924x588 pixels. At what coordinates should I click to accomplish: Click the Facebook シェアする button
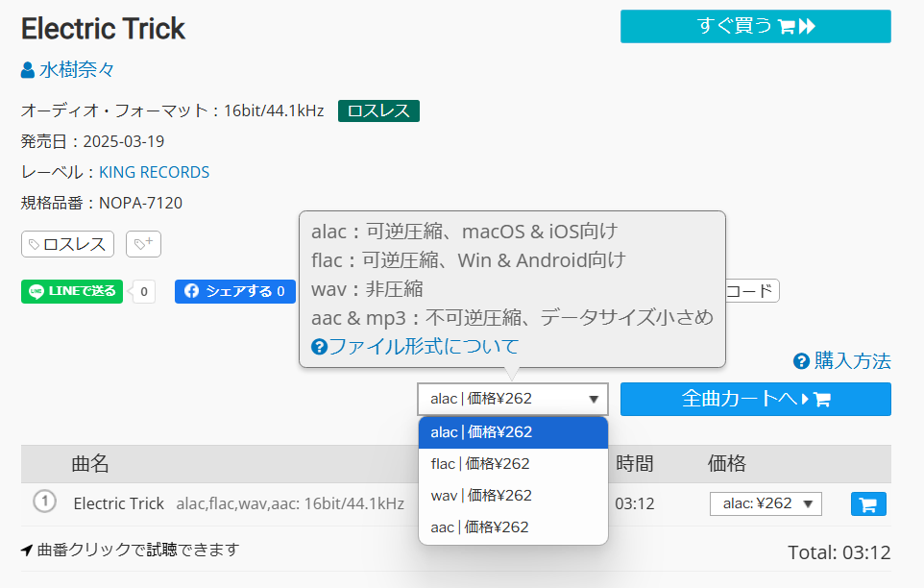coord(235,292)
